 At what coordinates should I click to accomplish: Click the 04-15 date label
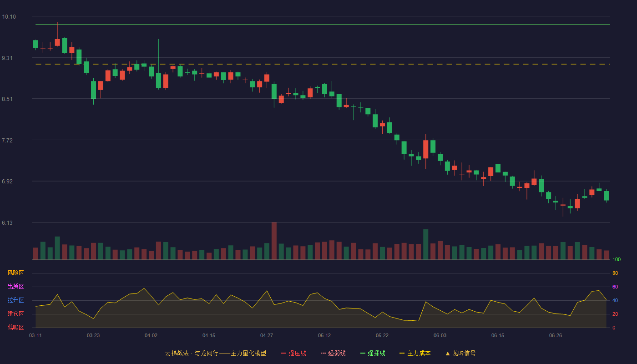click(x=209, y=335)
